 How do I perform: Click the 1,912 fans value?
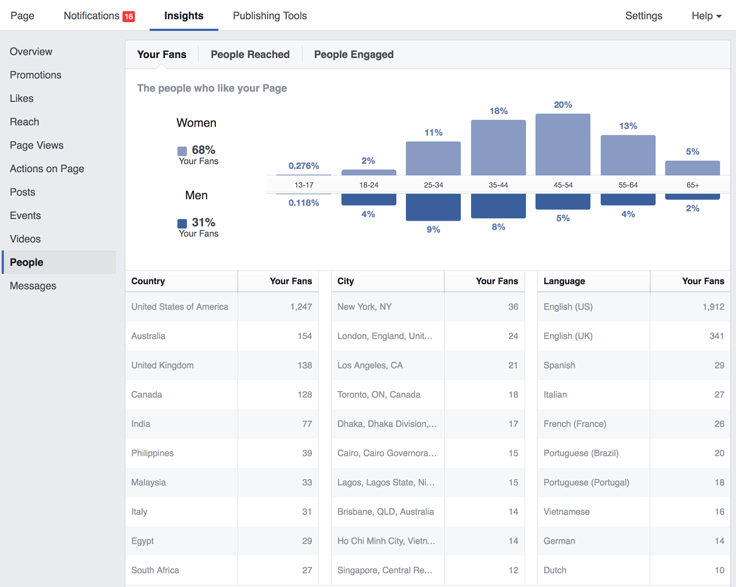[713, 307]
